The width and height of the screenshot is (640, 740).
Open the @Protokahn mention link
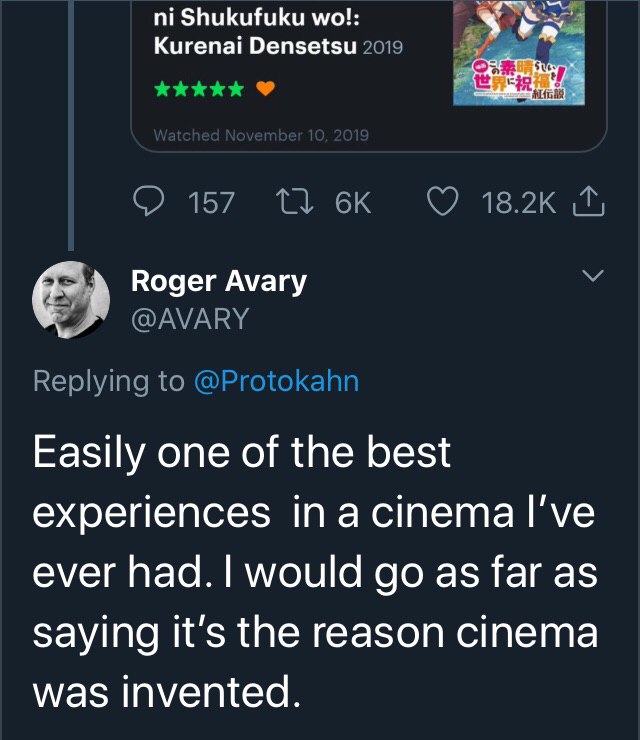click(275, 381)
